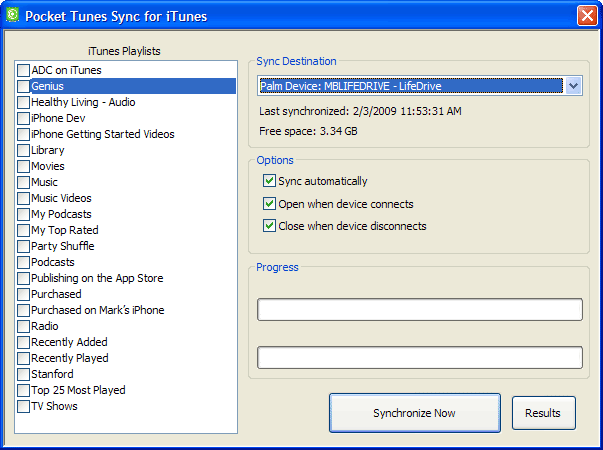
Task: Enable the iPhone Dev playlist checkbox
Action: point(23,118)
